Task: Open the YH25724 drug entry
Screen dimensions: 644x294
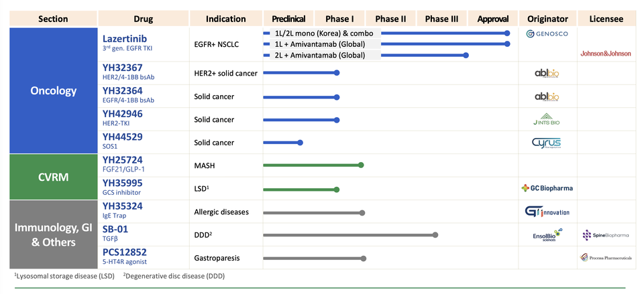Action: coord(123,160)
